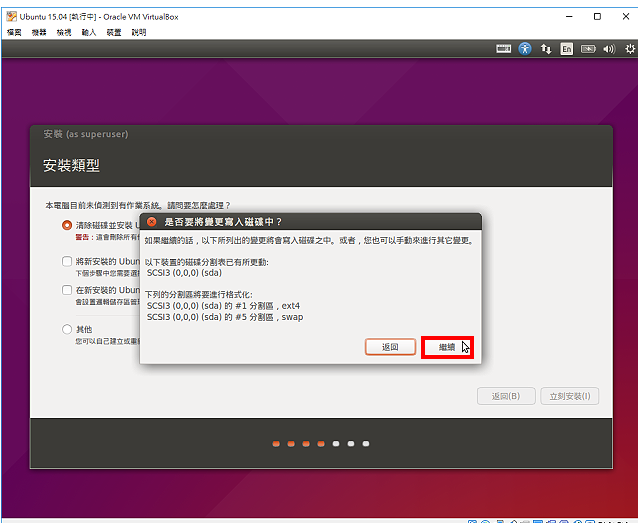Open the on-screen keyboard indicator in Ubuntu panel
Image resolution: width=638 pixels, height=523 pixels.
[x=503, y=49]
